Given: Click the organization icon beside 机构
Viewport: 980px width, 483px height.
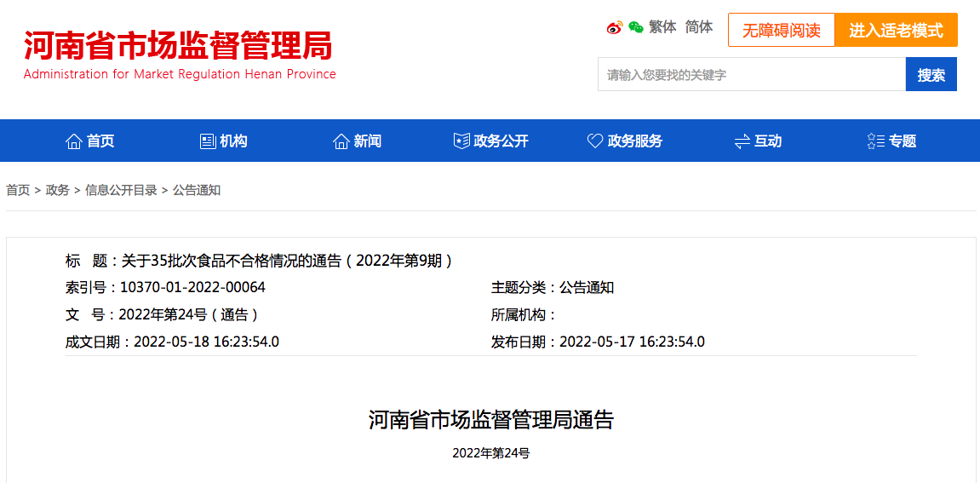Looking at the screenshot, I should (x=208, y=141).
